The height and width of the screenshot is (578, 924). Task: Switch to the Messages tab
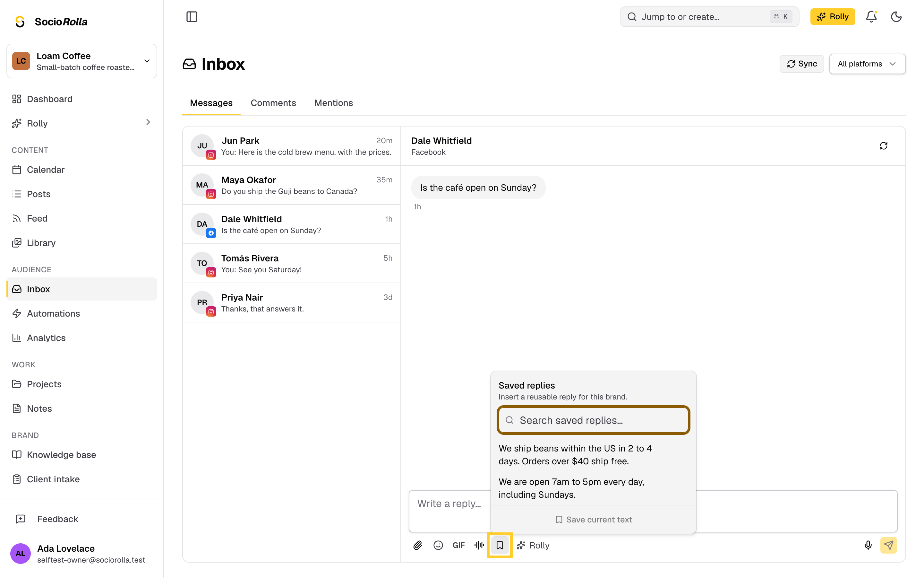click(211, 103)
